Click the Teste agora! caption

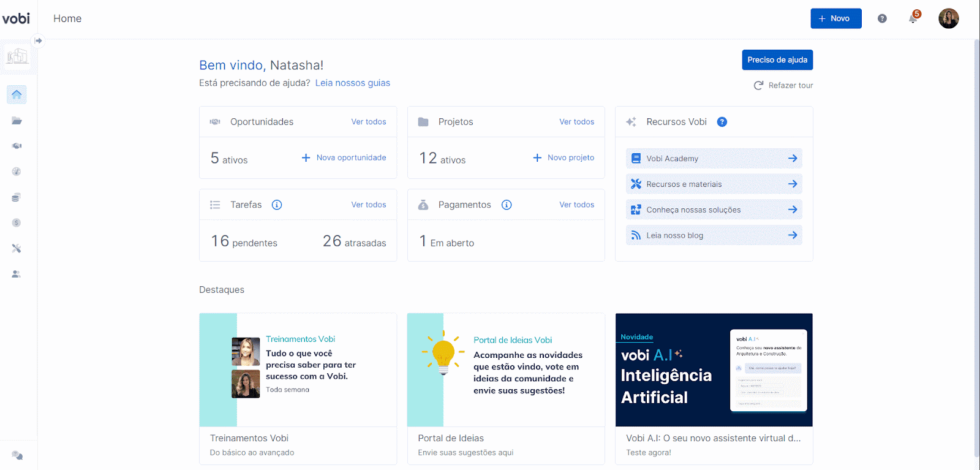tap(649, 453)
